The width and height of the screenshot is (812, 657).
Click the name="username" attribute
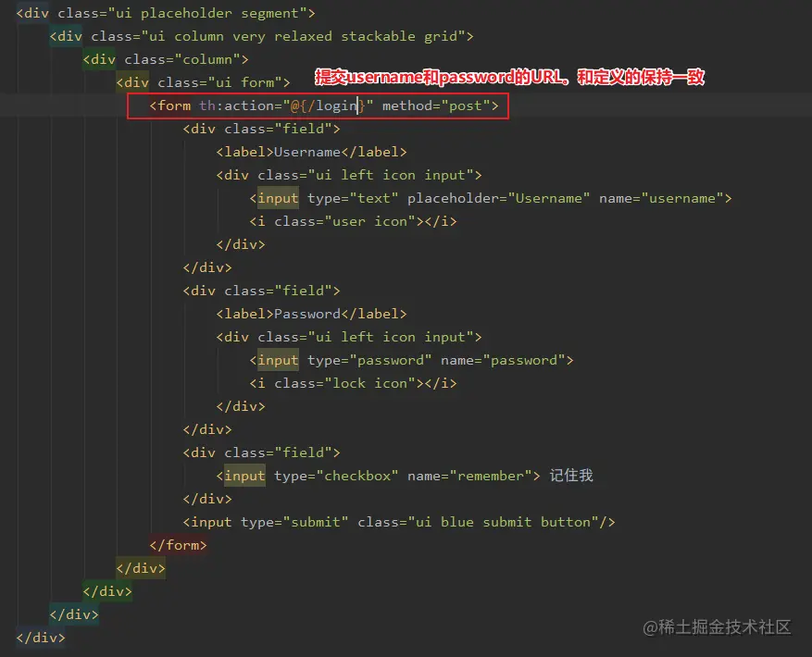(661, 198)
